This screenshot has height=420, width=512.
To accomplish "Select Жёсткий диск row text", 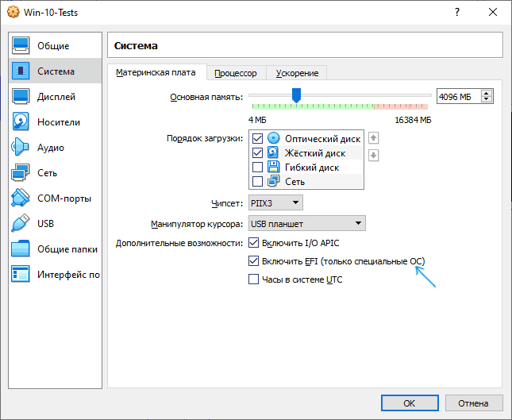I will coord(315,153).
